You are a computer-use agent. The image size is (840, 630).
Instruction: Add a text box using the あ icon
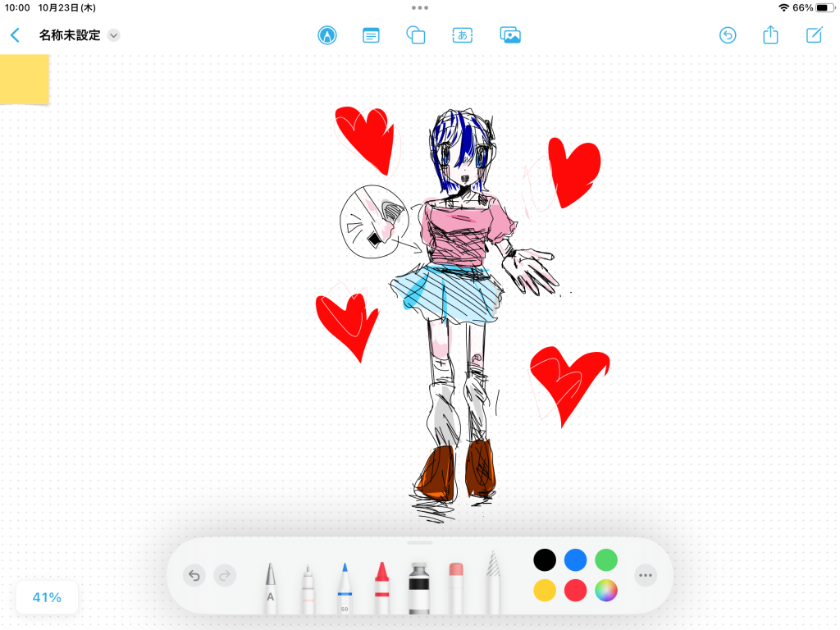pyautogui.click(x=463, y=35)
